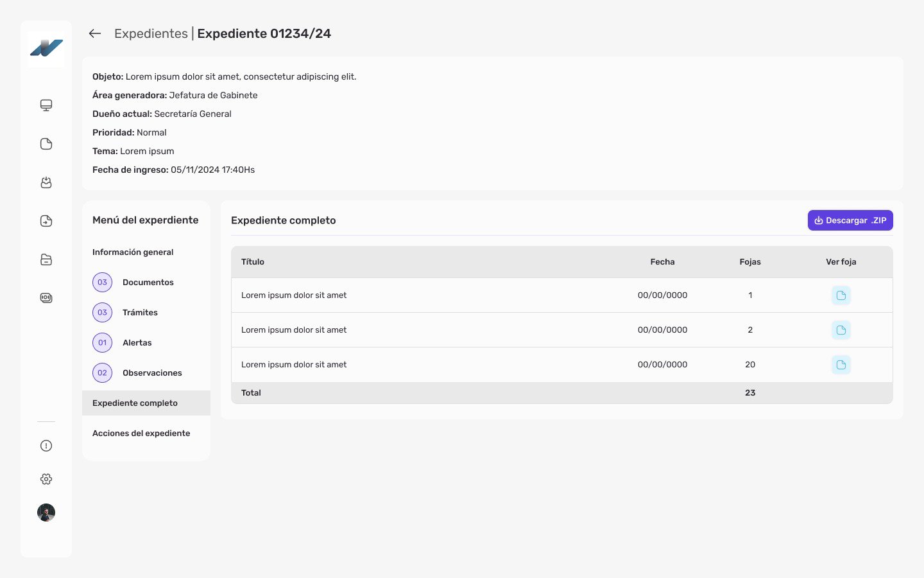Image resolution: width=924 pixels, height=578 pixels.
Task: Select Trámites in the expediente menu
Action: coord(140,313)
